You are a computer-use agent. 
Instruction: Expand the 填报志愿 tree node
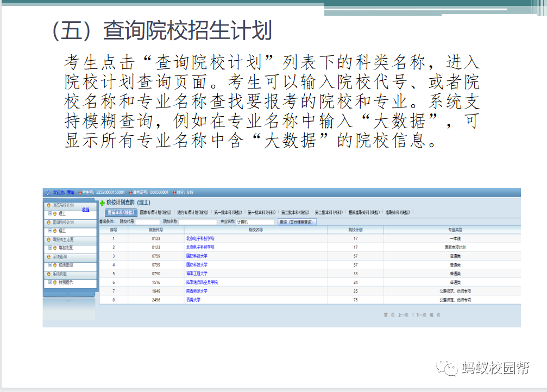pyautogui.click(x=51, y=248)
